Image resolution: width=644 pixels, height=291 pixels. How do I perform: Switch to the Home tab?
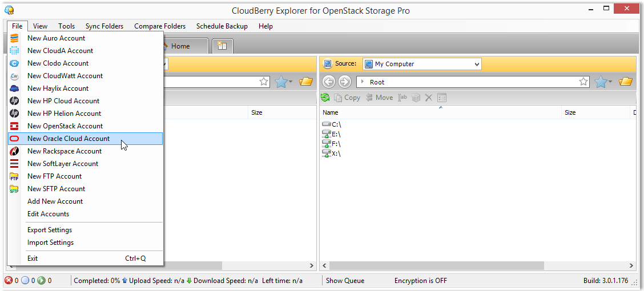click(180, 46)
